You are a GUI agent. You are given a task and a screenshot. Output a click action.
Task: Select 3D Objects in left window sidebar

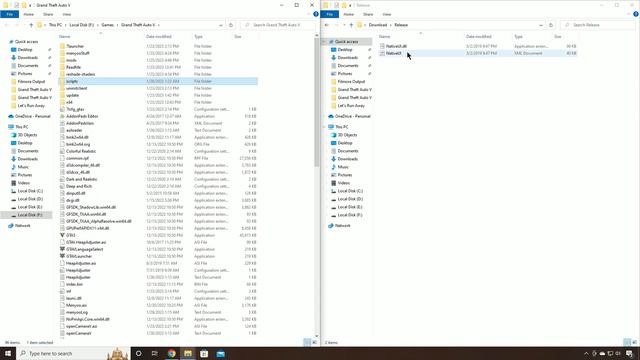point(27,135)
